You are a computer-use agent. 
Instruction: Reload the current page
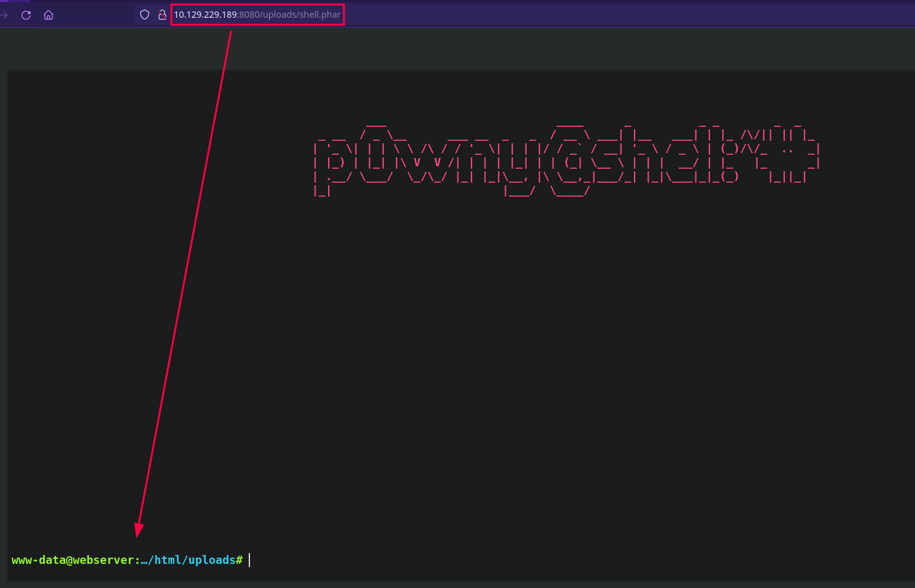coord(26,15)
